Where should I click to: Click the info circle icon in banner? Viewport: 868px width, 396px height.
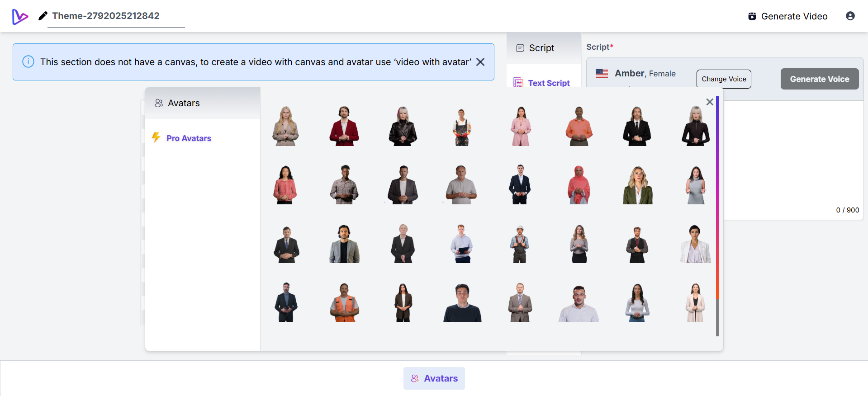click(28, 62)
